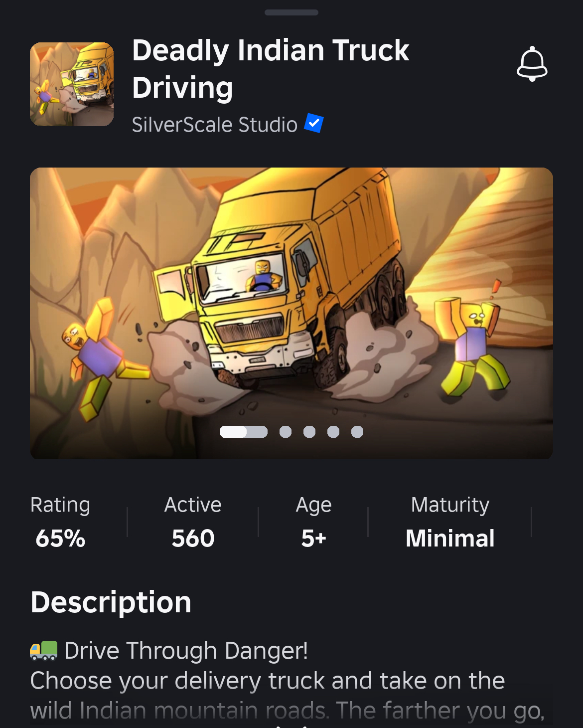The height and width of the screenshot is (728, 583).
Task: Expand the truncated description text
Action: [288, 696]
